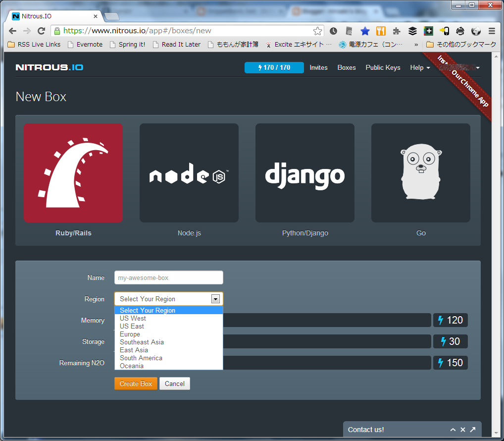Click the Name input field
Image resolution: width=504 pixels, height=441 pixels.
coord(169,277)
